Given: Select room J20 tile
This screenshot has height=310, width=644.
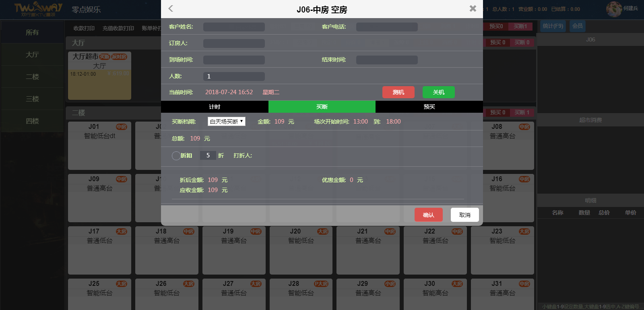Looking at the screenshot, I should pos(301,250).
